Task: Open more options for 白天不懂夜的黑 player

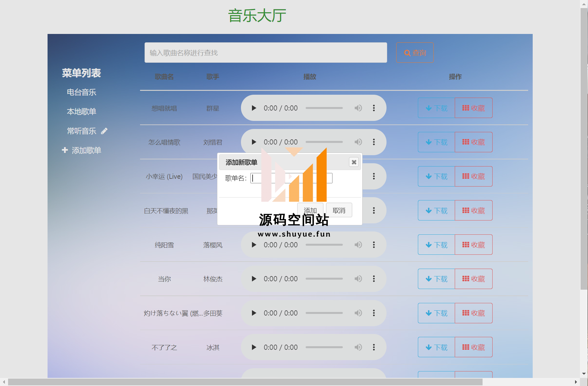Action: pos(374,210)
